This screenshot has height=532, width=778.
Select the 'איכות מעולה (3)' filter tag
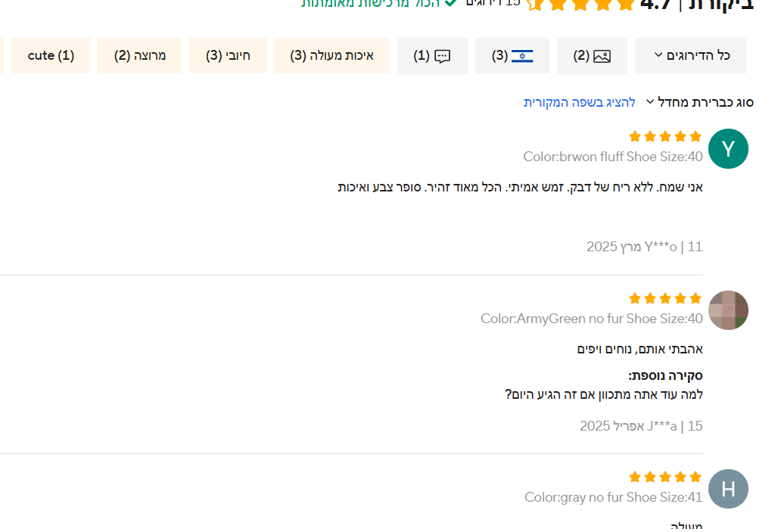(x=331, y=56)
